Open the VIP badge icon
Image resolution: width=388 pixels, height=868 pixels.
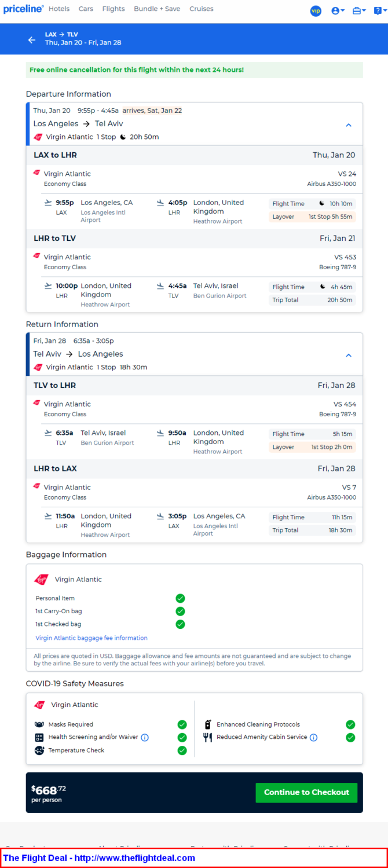click(x=316, y=10)
